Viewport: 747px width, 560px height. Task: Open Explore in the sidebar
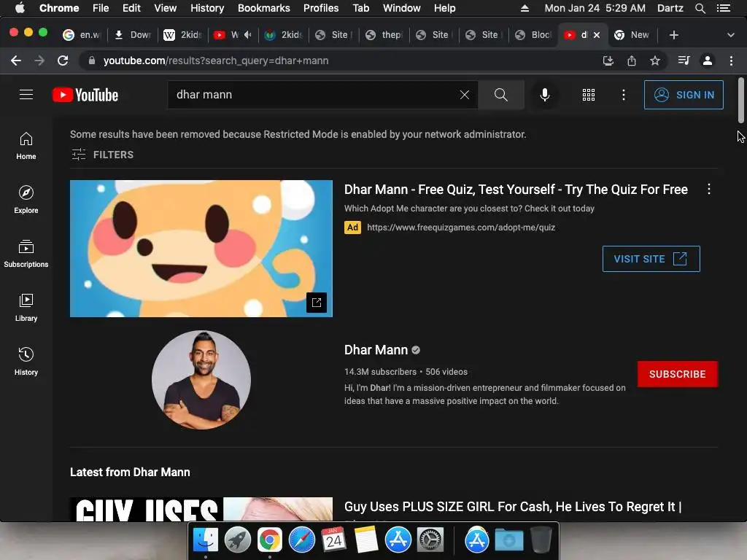pos(26,200)
